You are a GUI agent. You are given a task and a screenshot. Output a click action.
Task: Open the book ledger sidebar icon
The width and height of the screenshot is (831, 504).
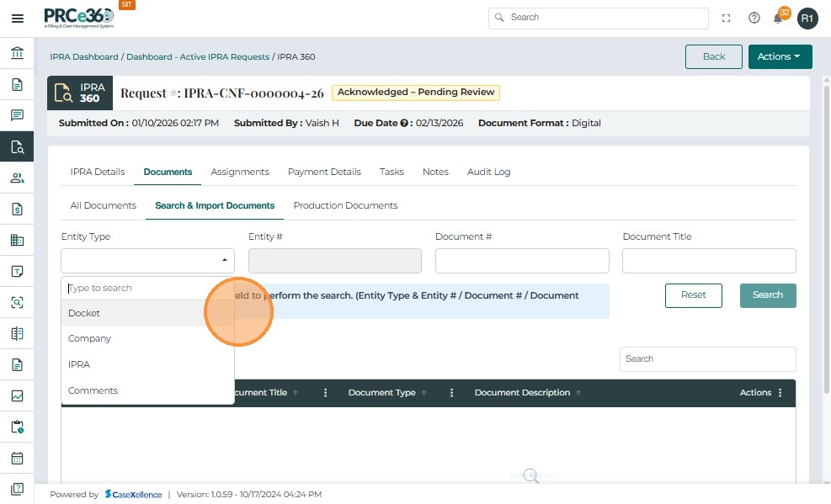click(17, 333)
